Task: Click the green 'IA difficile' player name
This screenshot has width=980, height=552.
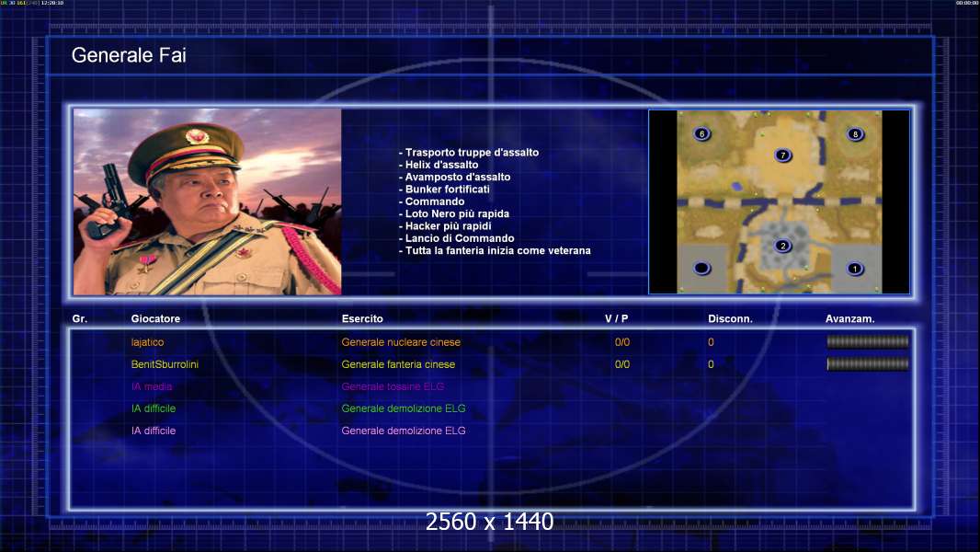Action: coord(154,408)
